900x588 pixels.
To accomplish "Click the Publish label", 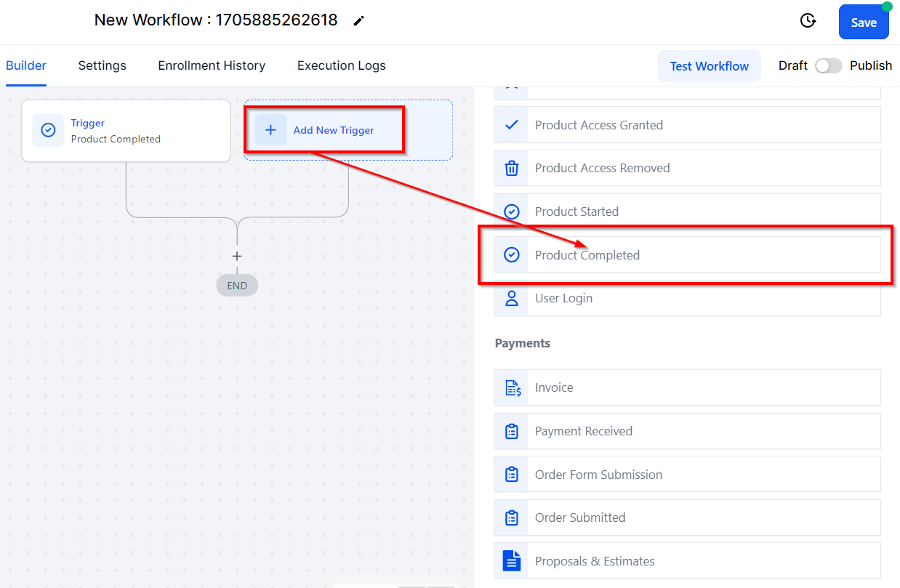I will 871,65.
